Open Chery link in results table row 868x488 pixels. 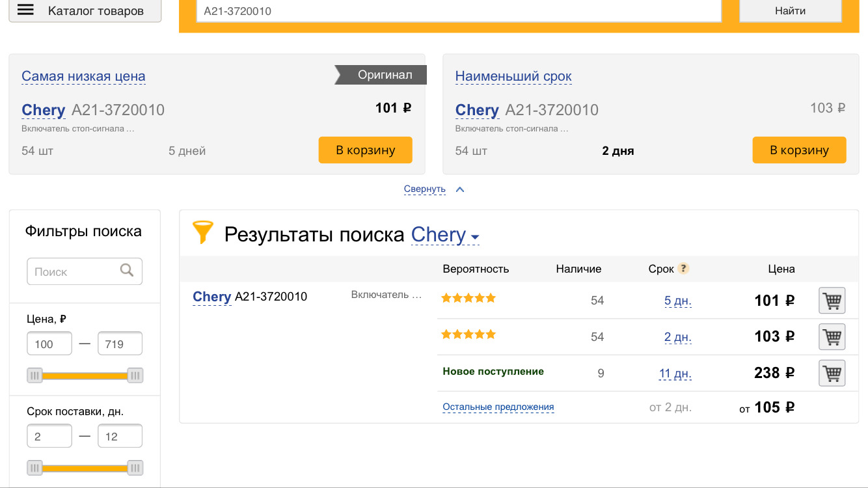click(x=212, y=297)
